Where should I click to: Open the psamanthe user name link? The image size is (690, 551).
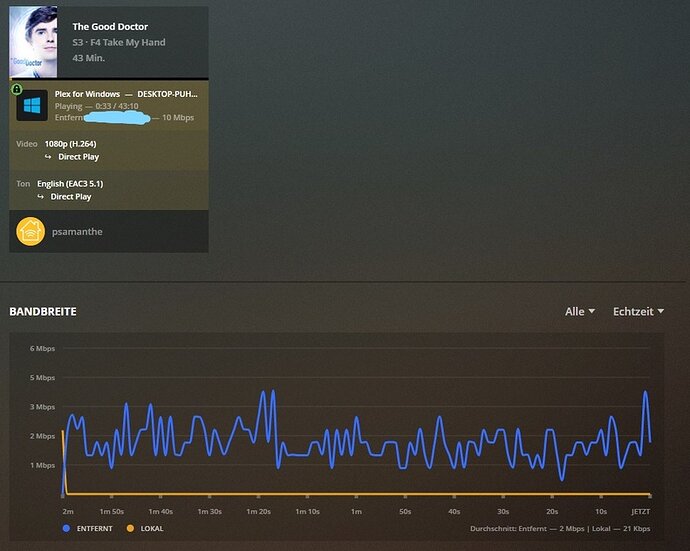(x=77, y=231)
